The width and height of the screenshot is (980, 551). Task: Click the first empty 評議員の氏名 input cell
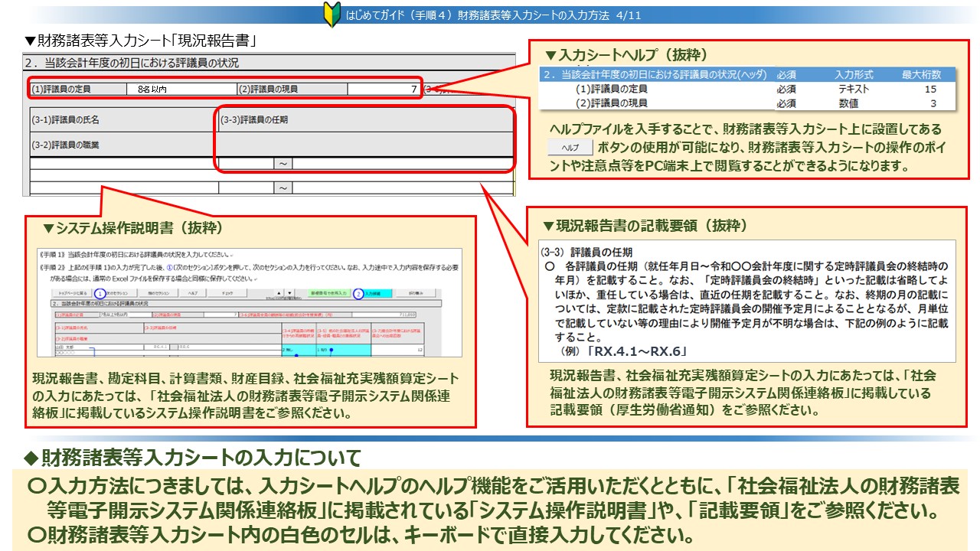point(123,163)
